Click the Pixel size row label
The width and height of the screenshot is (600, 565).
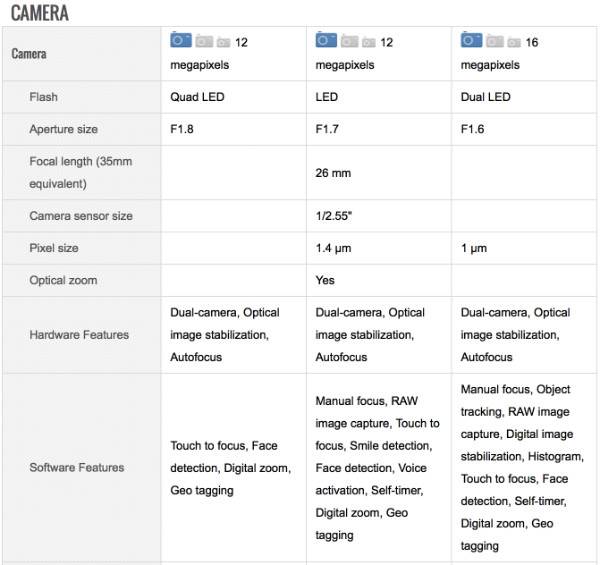54,248
